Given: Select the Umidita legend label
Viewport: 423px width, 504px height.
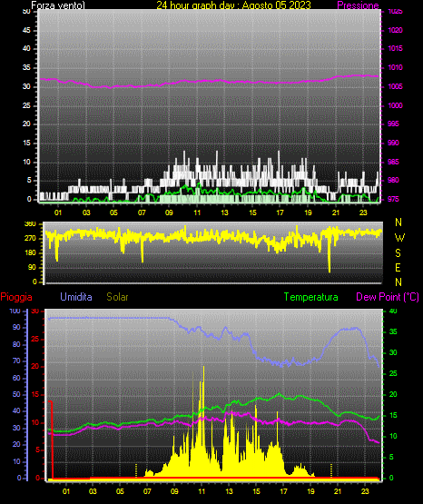Looking at the screenshot, I should [x=76, y=297].
